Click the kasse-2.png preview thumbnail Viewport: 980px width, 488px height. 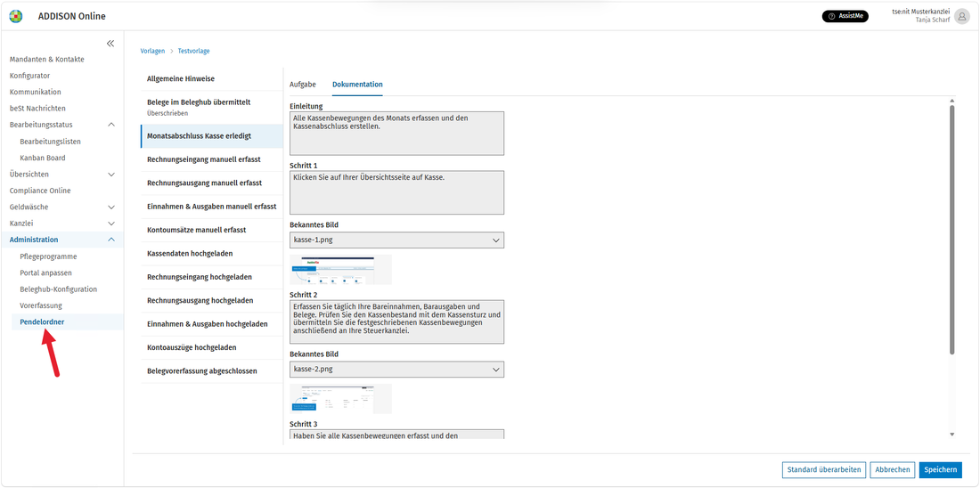[x=340, y=399]
